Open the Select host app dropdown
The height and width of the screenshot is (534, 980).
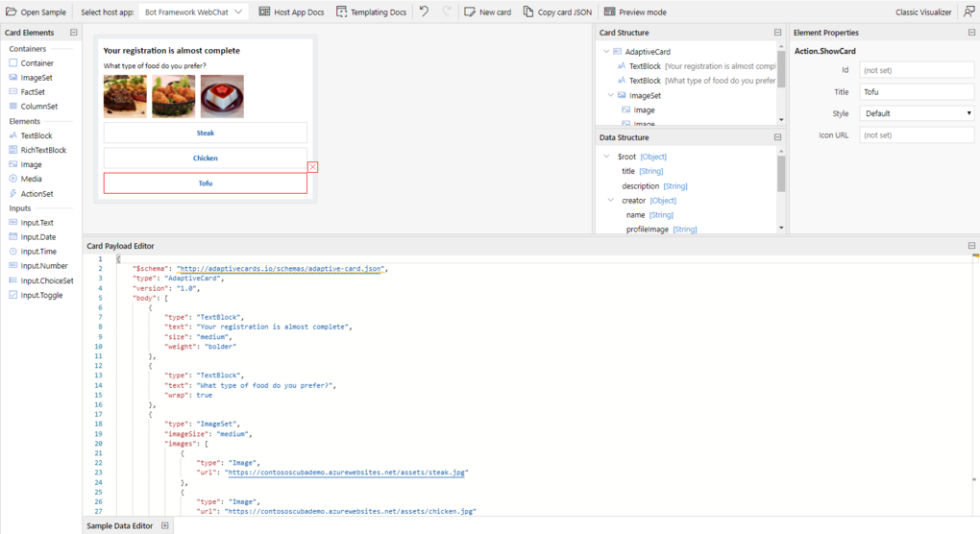click(193, 12)
